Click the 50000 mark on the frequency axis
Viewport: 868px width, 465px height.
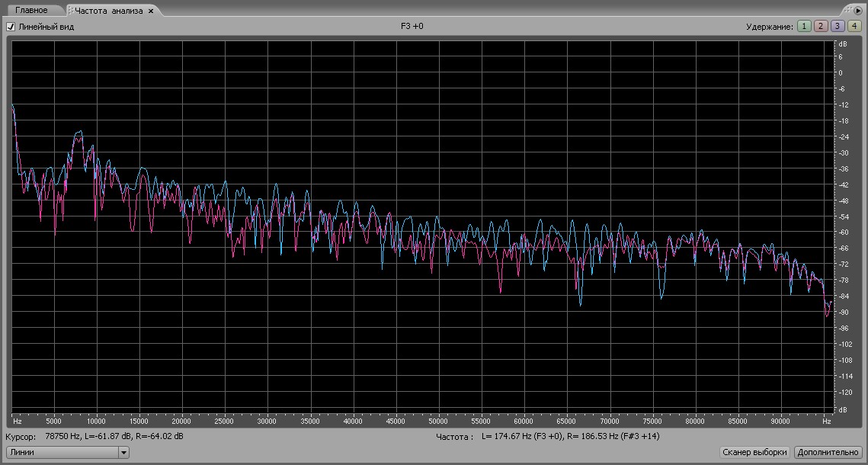click(x=438, y=421)
